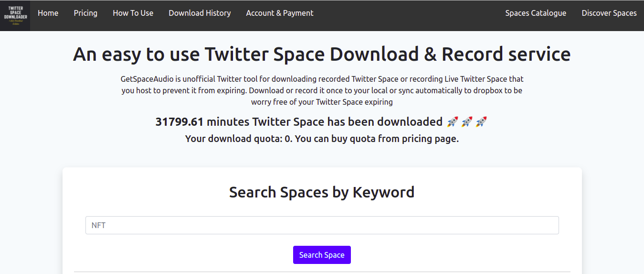Click the main Twitter Space Download headline
Viewport: 644px width, 274px height.
coord(322,54)
